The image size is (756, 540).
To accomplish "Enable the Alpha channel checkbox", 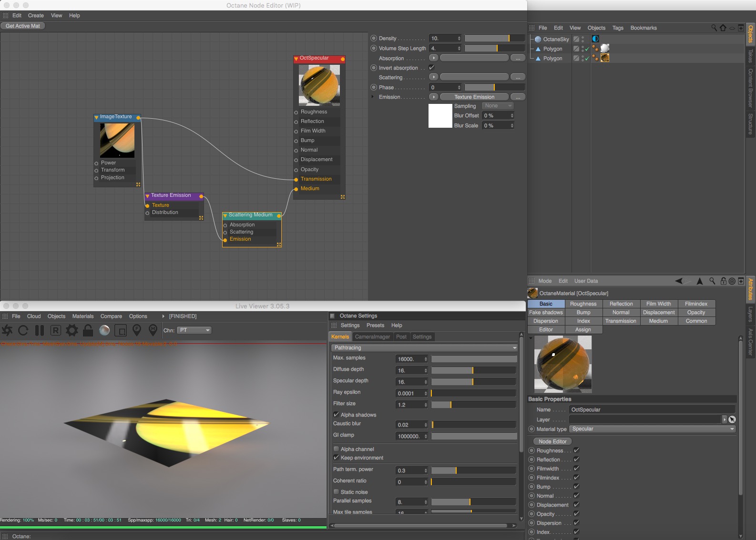I will (x=336, y=449).
